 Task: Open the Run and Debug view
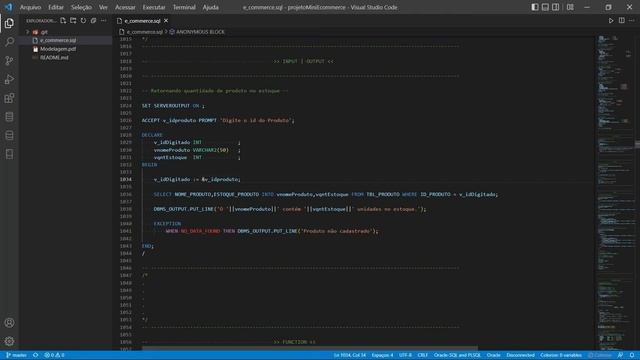9,80
